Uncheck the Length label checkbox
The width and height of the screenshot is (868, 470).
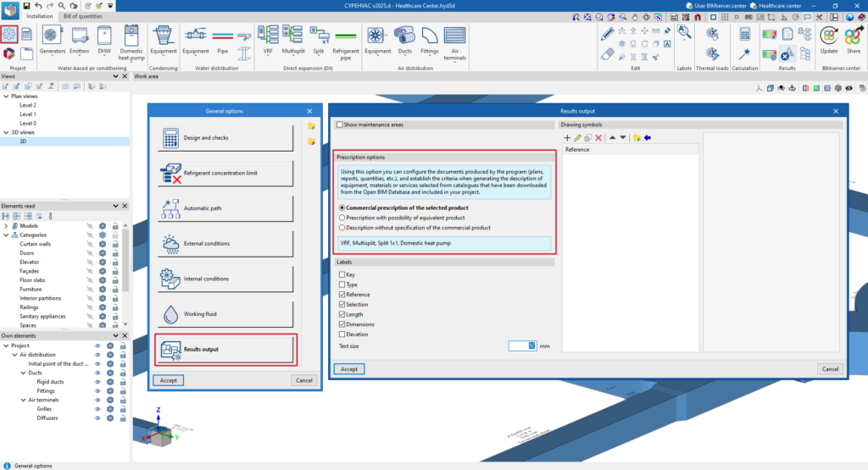pyautogui.click(x=342, y=315)
